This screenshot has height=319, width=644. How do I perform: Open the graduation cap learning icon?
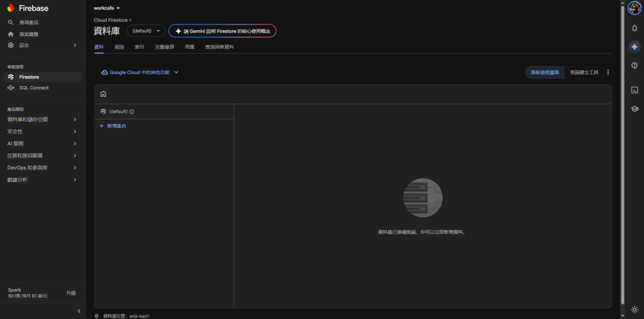point(635,109)
